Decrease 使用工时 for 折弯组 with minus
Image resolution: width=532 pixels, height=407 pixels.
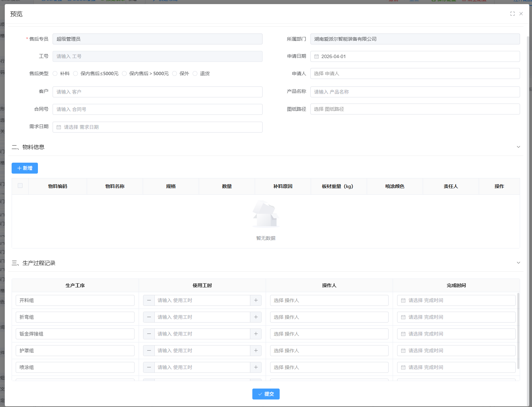click(149, 317)
